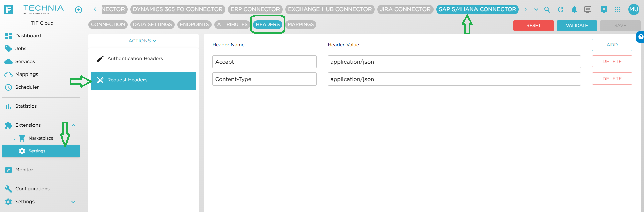Delete the Content-Type header row
The width and height of the screenshot is (644, 212).
[x=612, y=79]
